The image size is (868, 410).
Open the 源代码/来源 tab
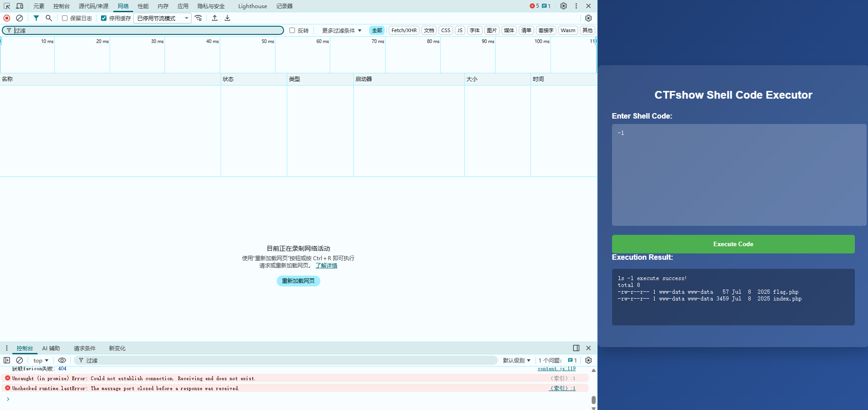point(94,6)
